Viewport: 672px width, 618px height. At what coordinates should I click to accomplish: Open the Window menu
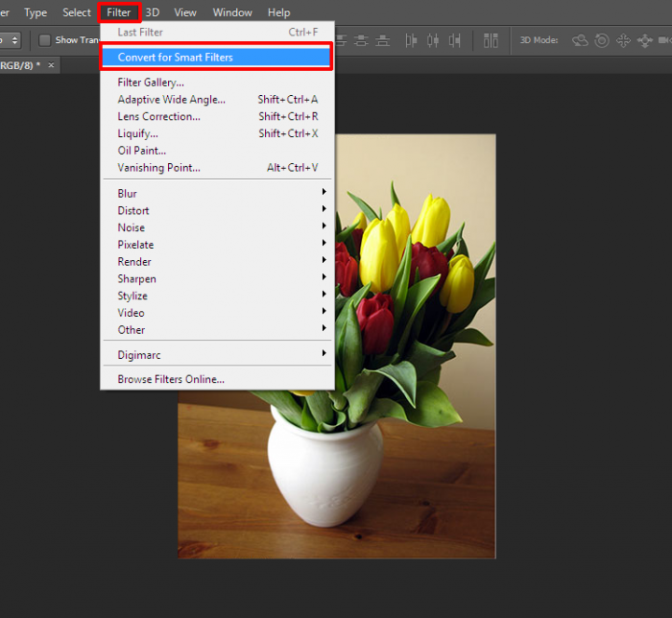232,12
